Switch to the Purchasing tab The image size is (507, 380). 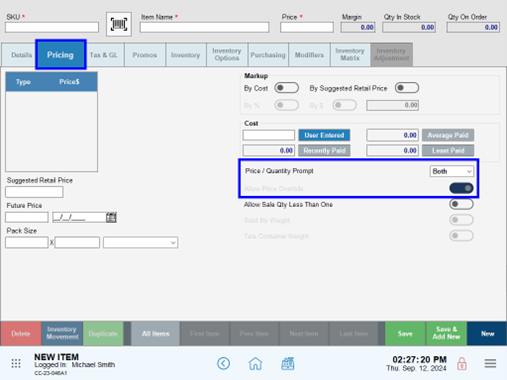coord(268,55)
